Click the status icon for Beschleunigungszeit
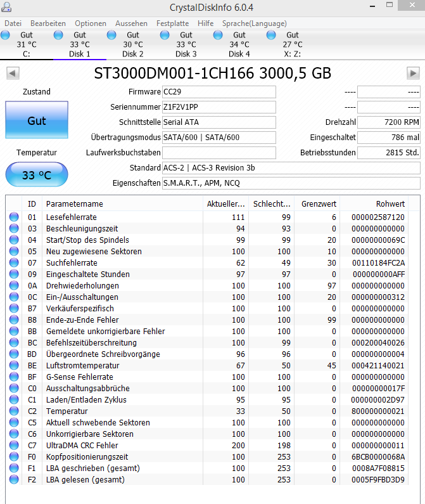Image resolution: width=425 pixels, height=504 pixels. click(14, 228)
